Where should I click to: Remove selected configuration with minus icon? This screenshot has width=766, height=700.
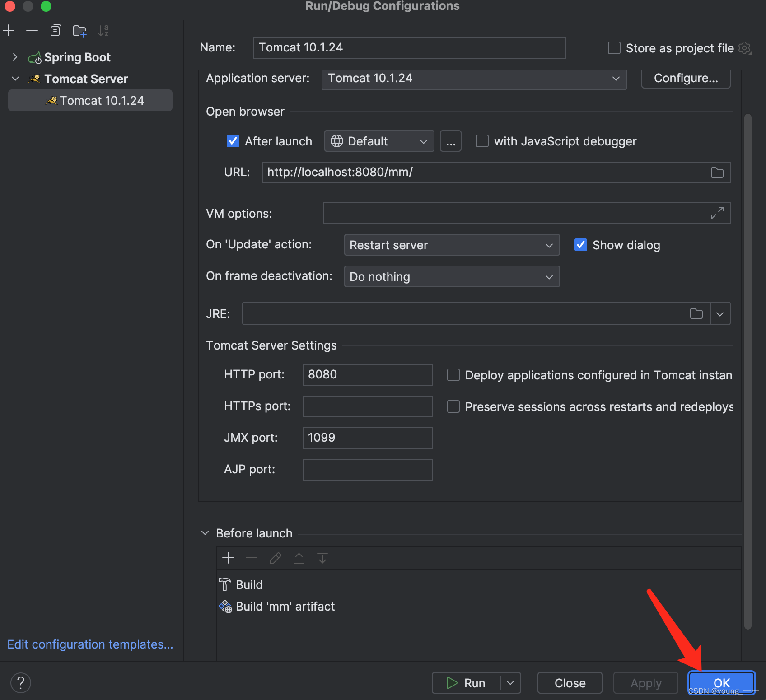pyautogui.click(x=32, y=31)
